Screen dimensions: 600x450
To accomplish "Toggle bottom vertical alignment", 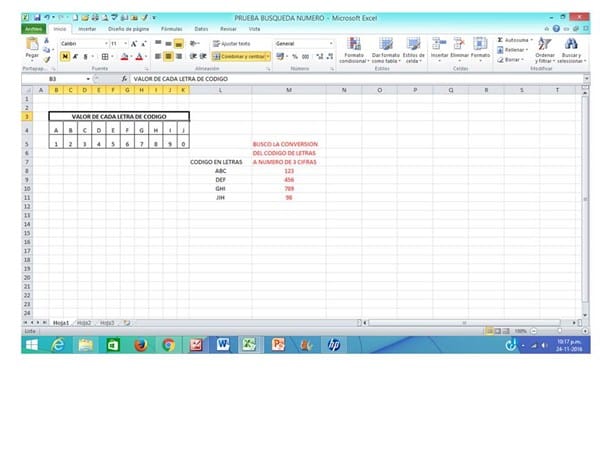I will click(x=178, y=44).
